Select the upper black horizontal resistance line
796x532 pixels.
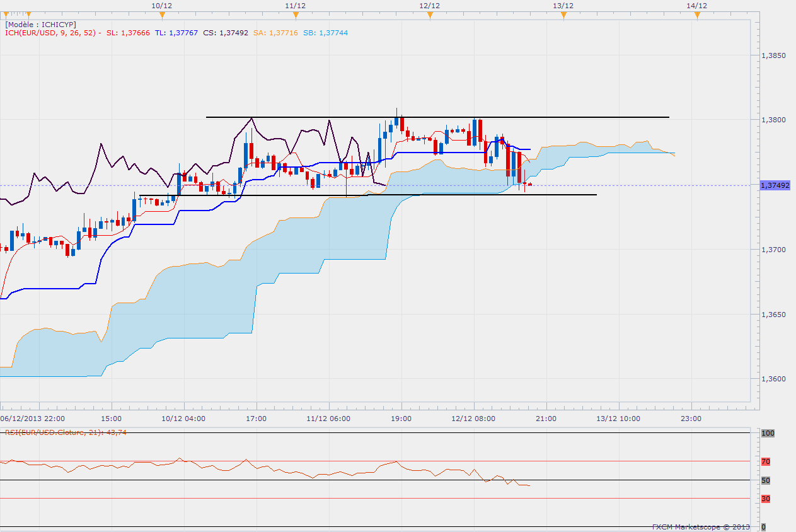tap(437, 117)
